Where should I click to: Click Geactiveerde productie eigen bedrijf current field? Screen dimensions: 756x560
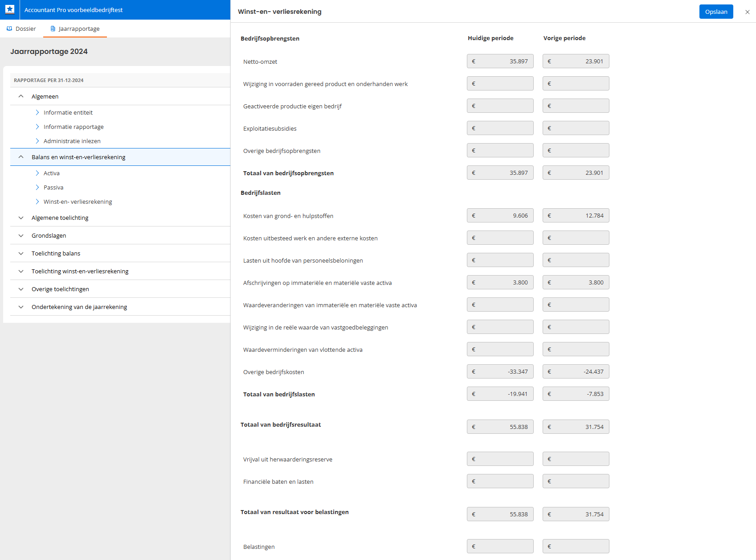500,106
